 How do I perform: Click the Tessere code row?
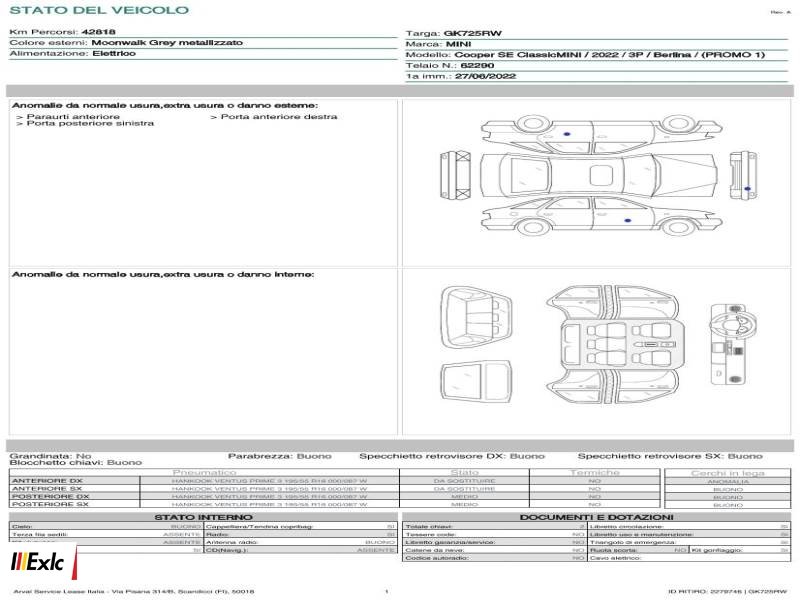(x=494, y=534)
